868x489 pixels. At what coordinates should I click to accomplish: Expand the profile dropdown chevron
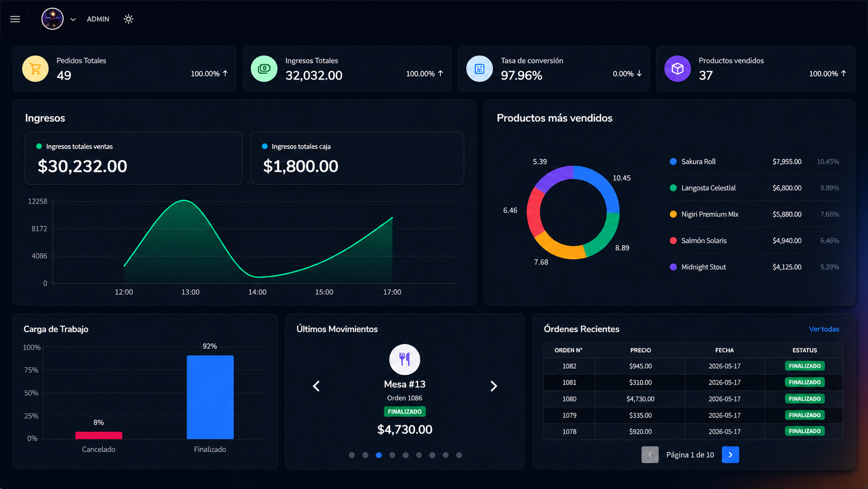(x=73, y=19)
